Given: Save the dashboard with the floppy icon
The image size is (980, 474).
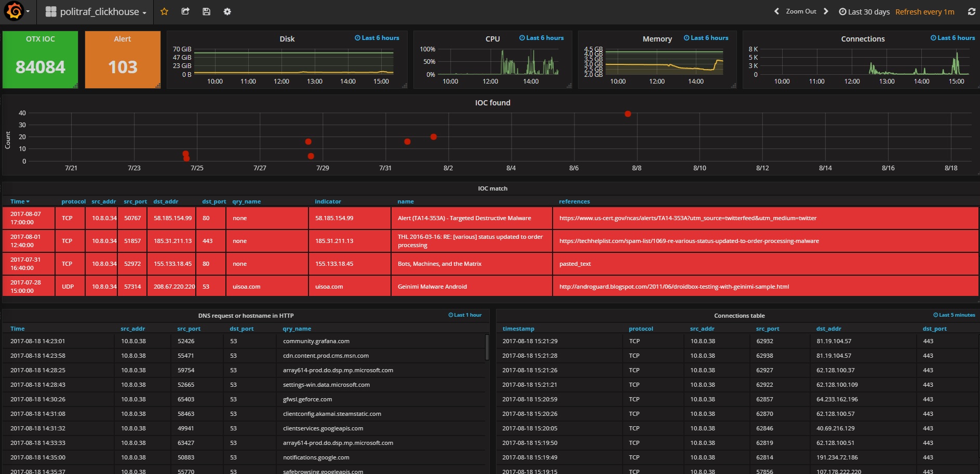Looking at the screenshot, I should point(206,11).
